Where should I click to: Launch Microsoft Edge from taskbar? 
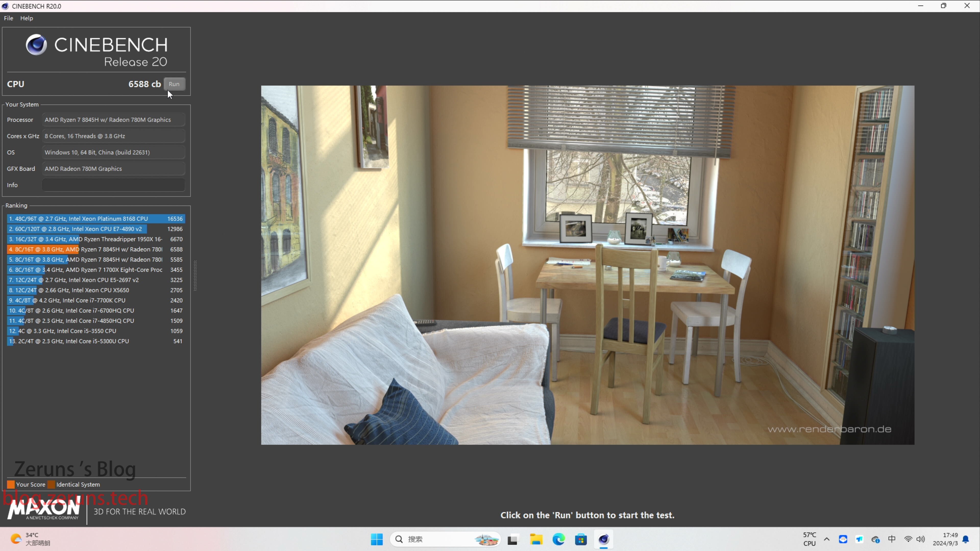click(x=558, y=539)
